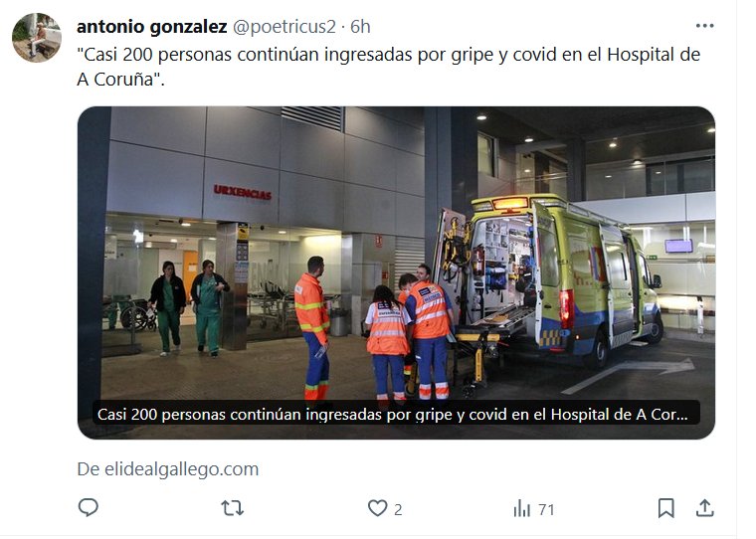Open the @poetricus2 handle
Image resolution: width=756 pixels, height=539 pixels.
pyautogui.click(x=283, y=27)
